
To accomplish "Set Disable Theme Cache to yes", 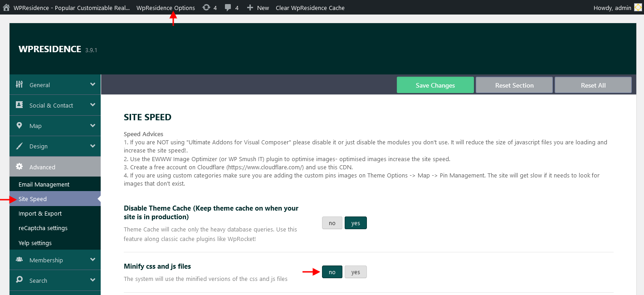I will pyautogui.click(x=356, y=223).
